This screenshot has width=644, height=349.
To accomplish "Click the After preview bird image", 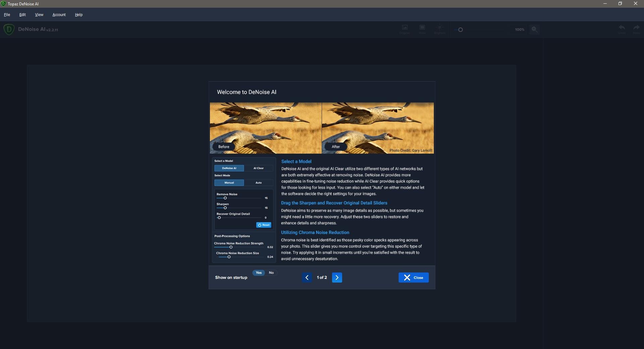I will click(378, 128).
